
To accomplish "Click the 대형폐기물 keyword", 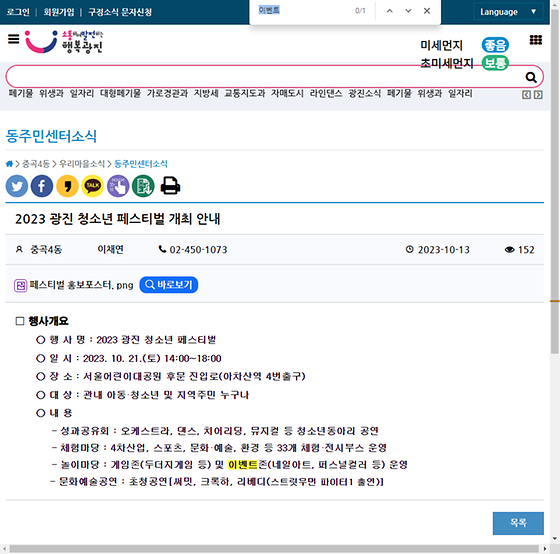I will [x=120, y=94].
